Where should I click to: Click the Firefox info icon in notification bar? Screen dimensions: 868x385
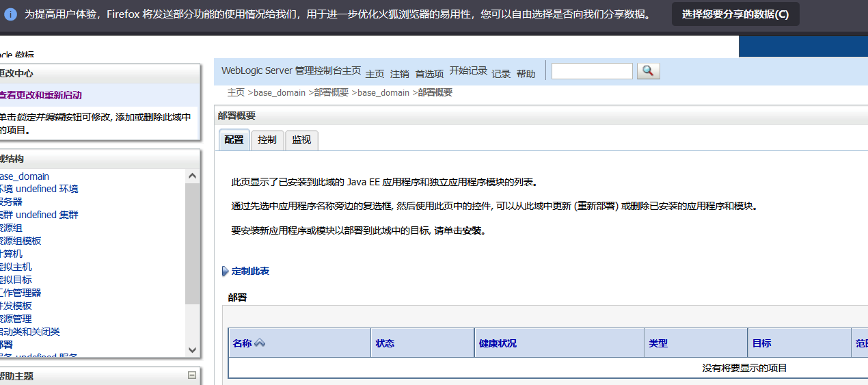[10, 14]
